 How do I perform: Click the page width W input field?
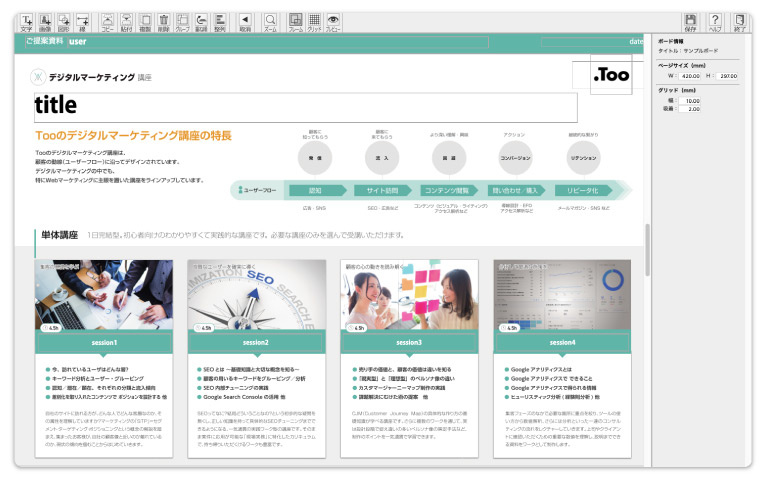click(690, 76)
